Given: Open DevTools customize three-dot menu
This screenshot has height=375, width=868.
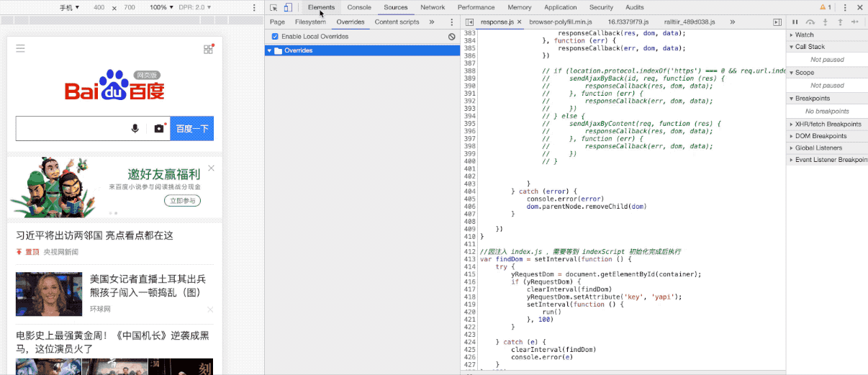Looking at the screenshot, I should point(846,7).
